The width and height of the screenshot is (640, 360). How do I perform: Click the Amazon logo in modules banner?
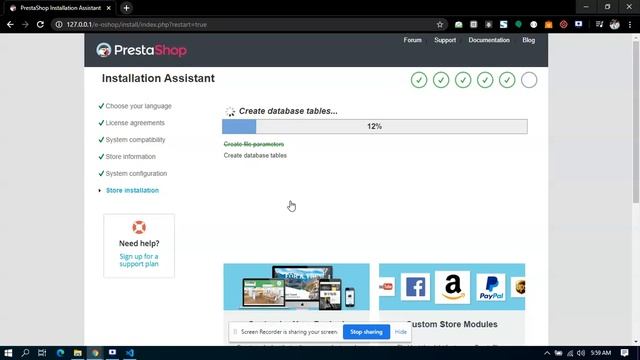point(453,287)
